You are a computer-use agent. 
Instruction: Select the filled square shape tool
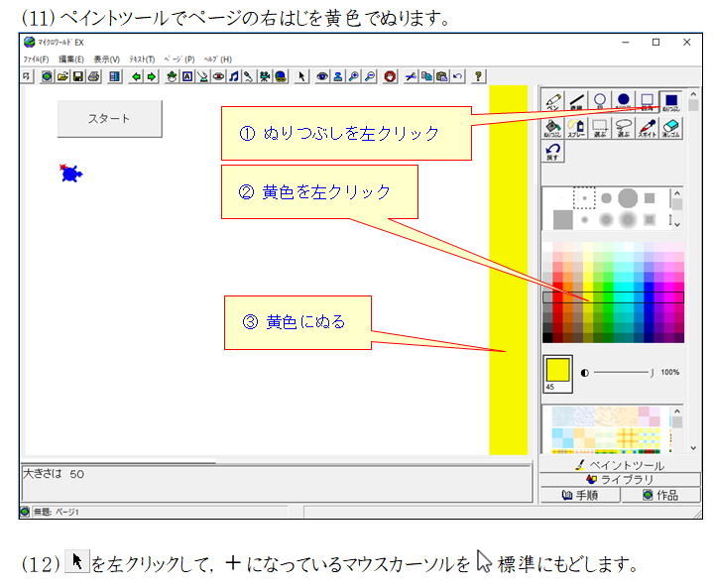pos(671,101)
